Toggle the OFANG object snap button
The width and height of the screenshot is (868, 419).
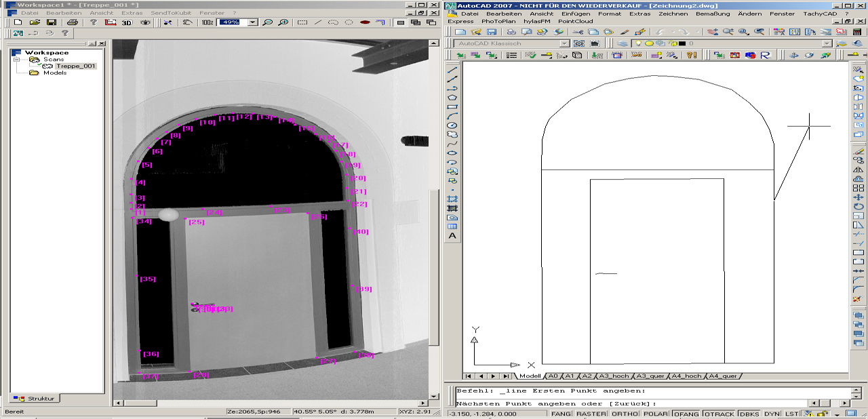pos(686,414)
